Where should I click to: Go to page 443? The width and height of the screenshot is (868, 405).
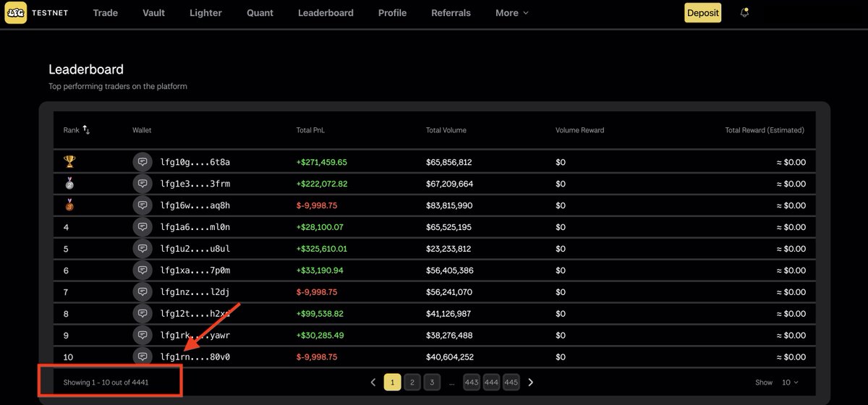click(472, 382)
